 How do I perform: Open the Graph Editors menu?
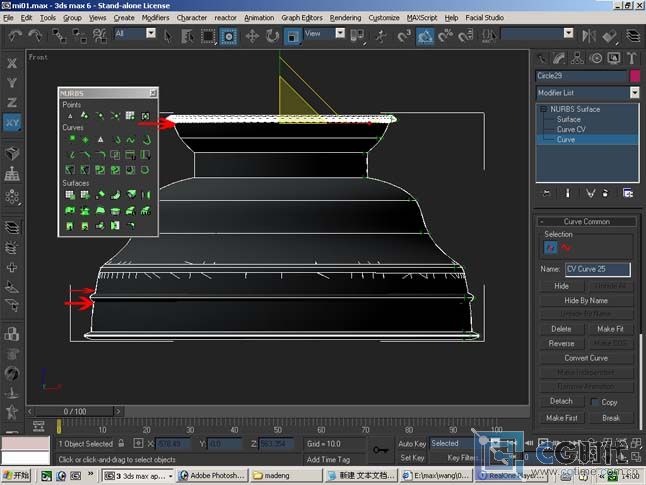pos(302,18)
